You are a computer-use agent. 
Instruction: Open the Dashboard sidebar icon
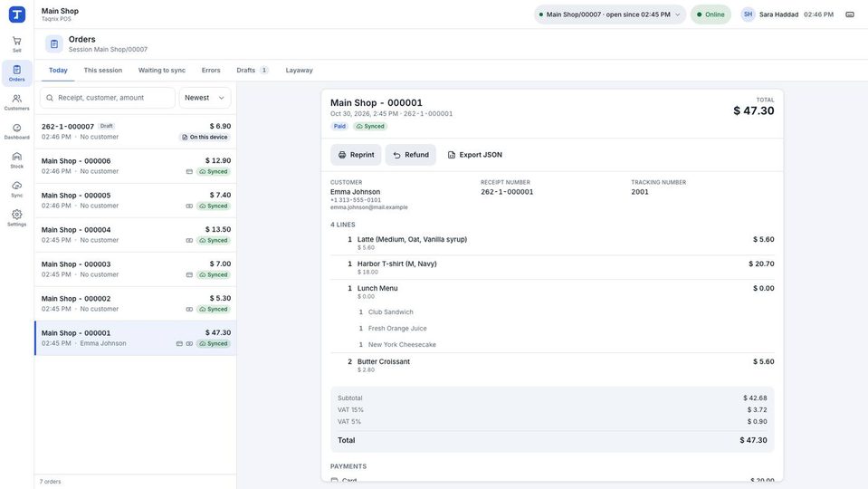click(16, 131)
